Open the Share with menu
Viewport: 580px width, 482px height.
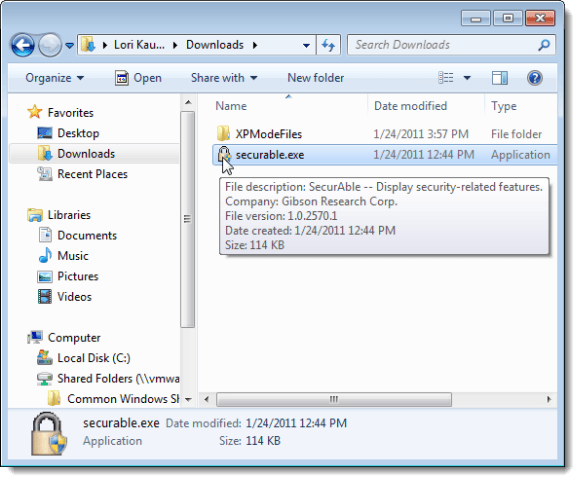click(224, 78)
